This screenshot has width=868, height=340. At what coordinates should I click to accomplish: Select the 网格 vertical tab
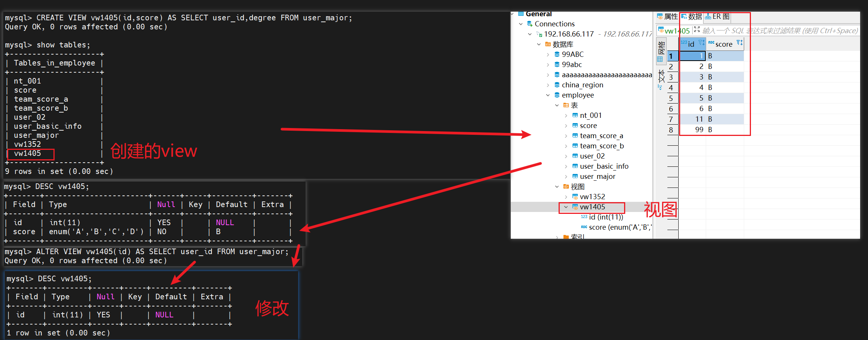[661, 51]
